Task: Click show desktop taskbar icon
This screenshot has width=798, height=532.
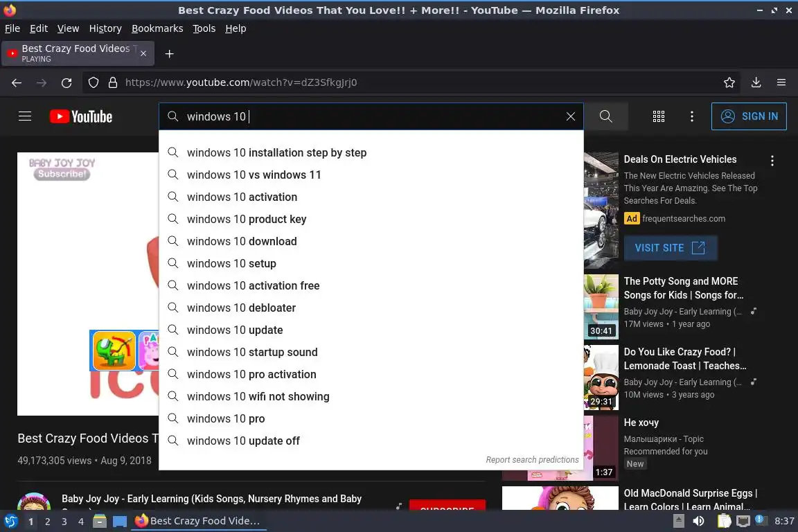Action: [120, 522]
